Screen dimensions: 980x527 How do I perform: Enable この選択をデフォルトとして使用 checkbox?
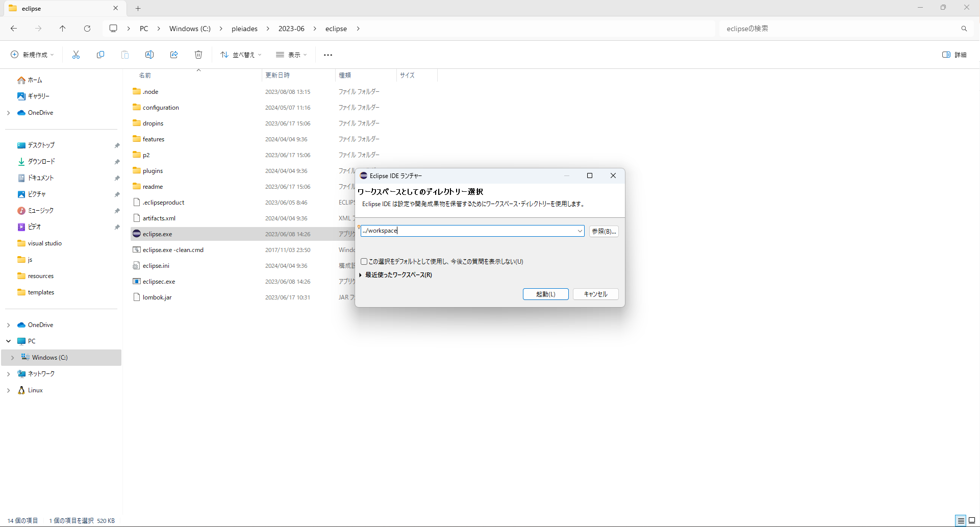click(x=364, y=261)
